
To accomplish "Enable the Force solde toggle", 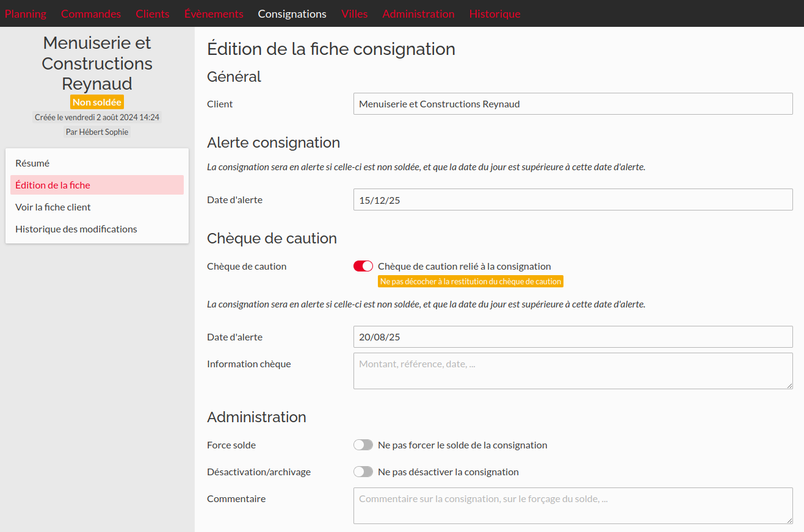I will coord(363,445).
